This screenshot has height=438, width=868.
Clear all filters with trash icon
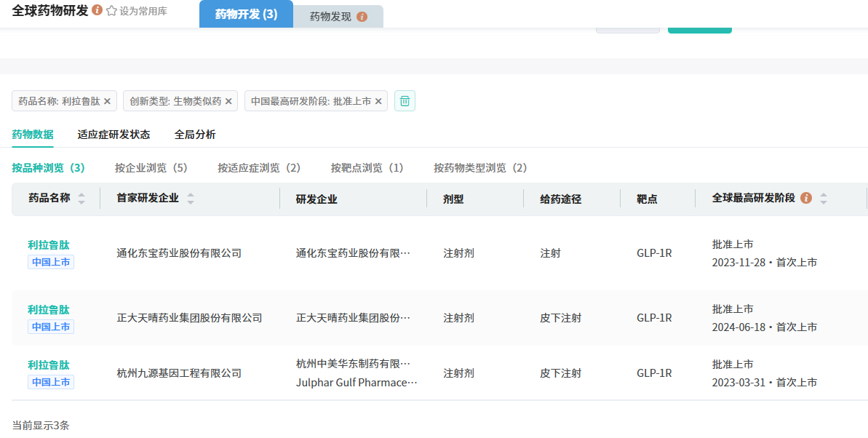pos(405,101)
